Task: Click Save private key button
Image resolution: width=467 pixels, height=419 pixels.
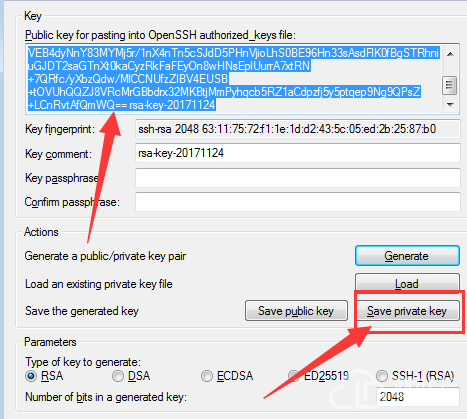Action: [x=407, y=311]
